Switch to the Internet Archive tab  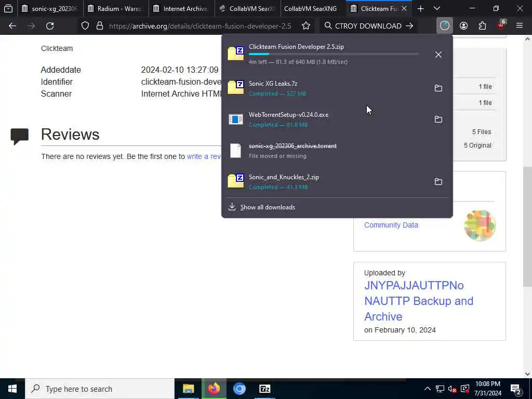point(181,8)
